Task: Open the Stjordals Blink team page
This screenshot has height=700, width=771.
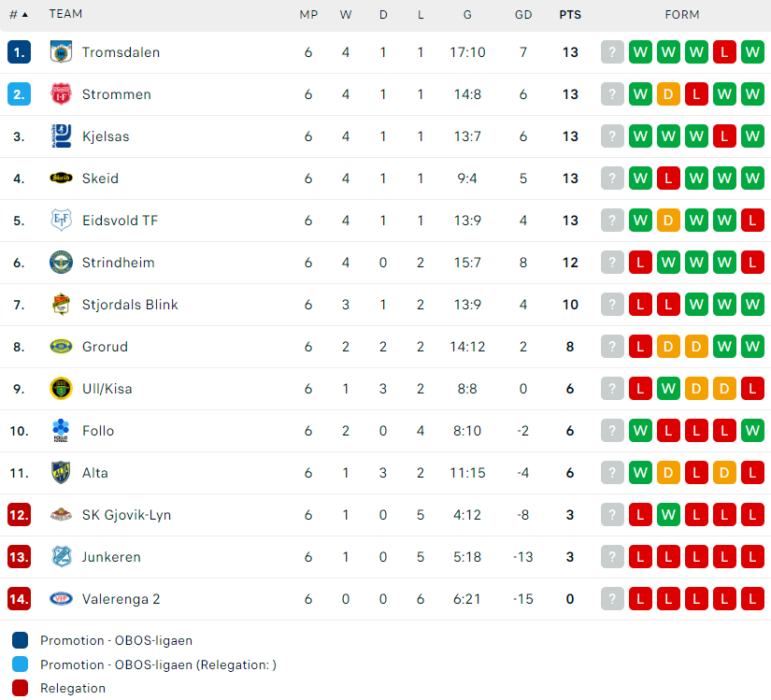Action: (130, 305)
